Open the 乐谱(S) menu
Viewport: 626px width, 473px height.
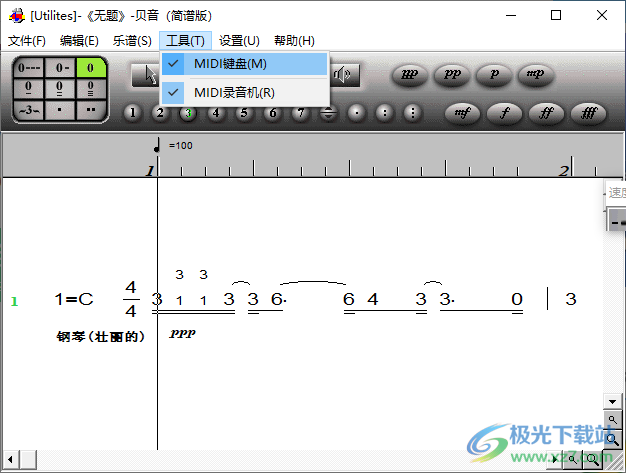[132, 41]
